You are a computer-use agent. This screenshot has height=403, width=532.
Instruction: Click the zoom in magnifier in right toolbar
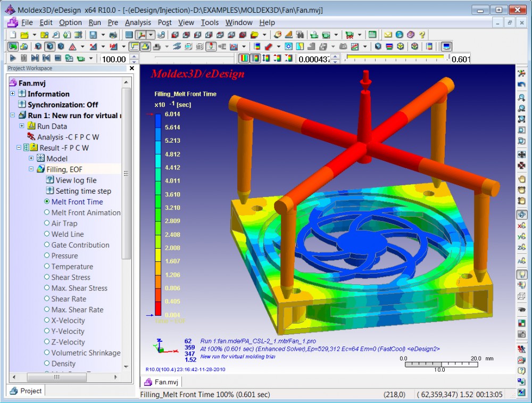pyautogui.click(x=521, y=98)
